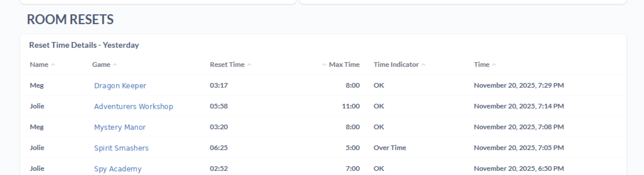
Task: Sort by Time column arrow icon
Action: pos(494,65)
